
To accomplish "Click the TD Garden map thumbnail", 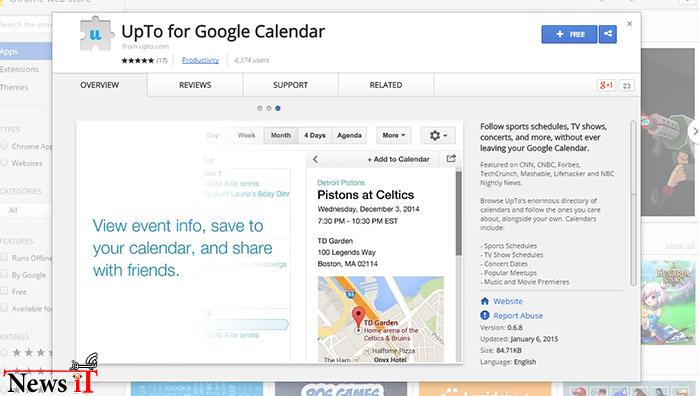I will tap(381, 319).
